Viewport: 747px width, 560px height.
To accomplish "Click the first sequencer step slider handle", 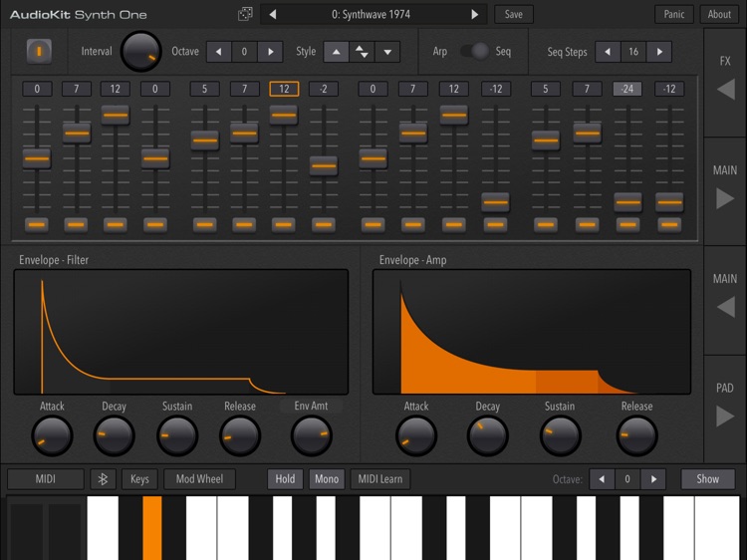I will click(x=37, y=158).
